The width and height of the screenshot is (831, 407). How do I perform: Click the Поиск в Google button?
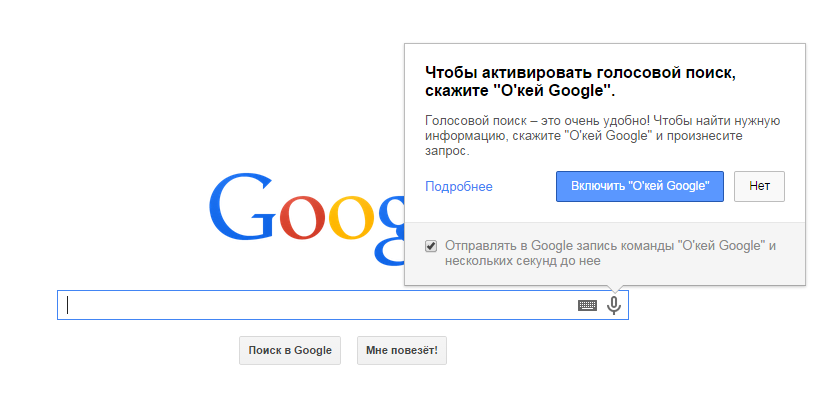[290, 350]
